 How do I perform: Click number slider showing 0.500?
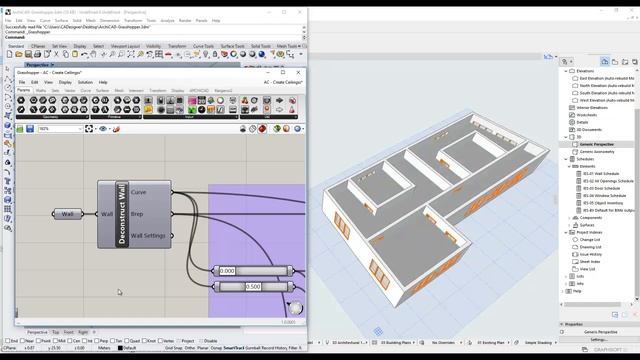(x=253, y=287)
